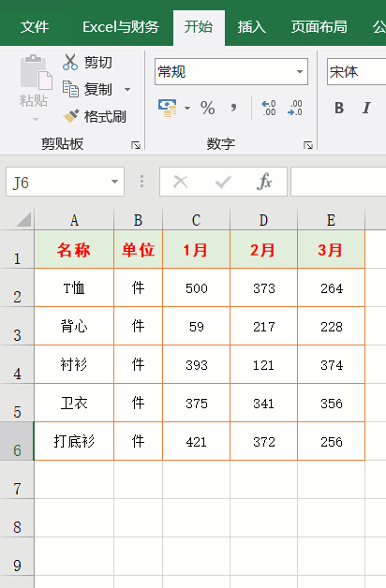Click header cell 1月
The image size is (386, 588).
pos(196,250)
